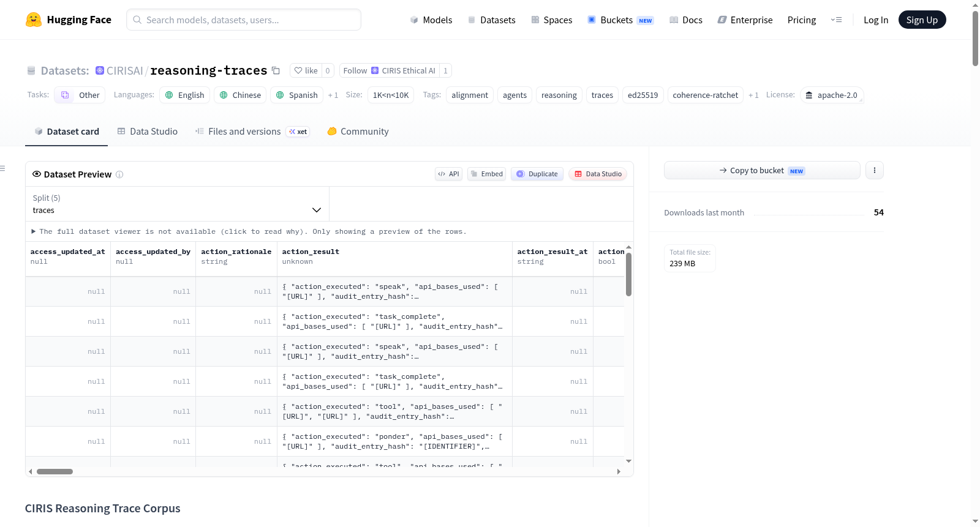Click the alignment tag
The image size is (980, 527).
pyautogui.click(x=470, y=95)
